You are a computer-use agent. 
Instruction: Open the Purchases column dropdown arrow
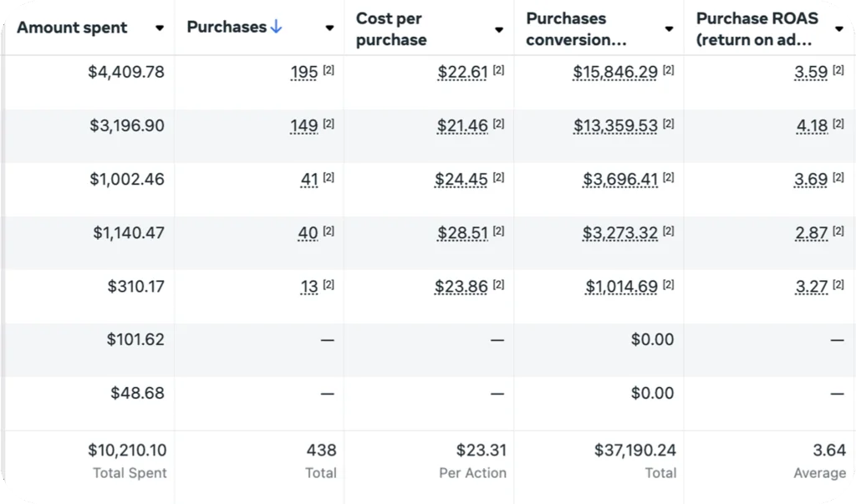329,28
